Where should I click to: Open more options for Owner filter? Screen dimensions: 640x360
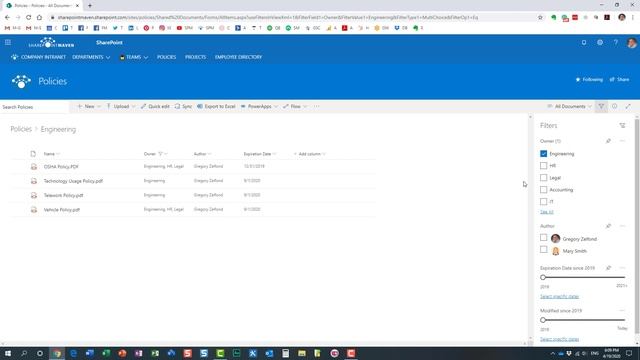click(622, 141)
